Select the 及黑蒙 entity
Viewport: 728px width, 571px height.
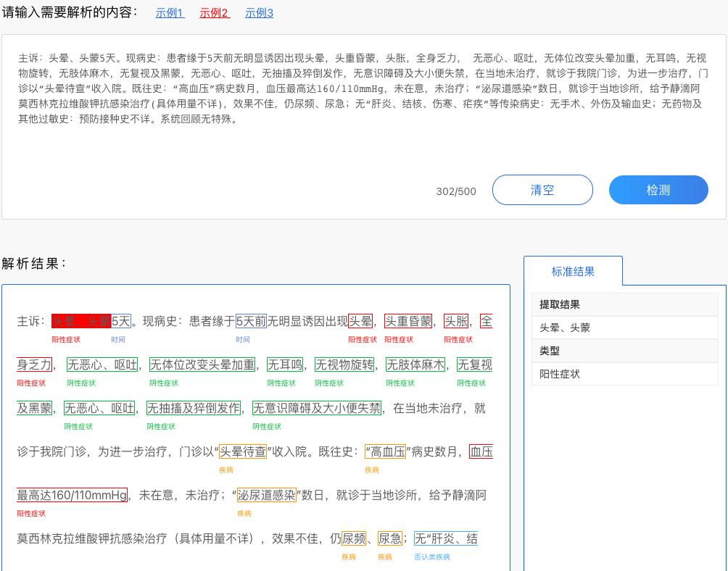point(34,408)
